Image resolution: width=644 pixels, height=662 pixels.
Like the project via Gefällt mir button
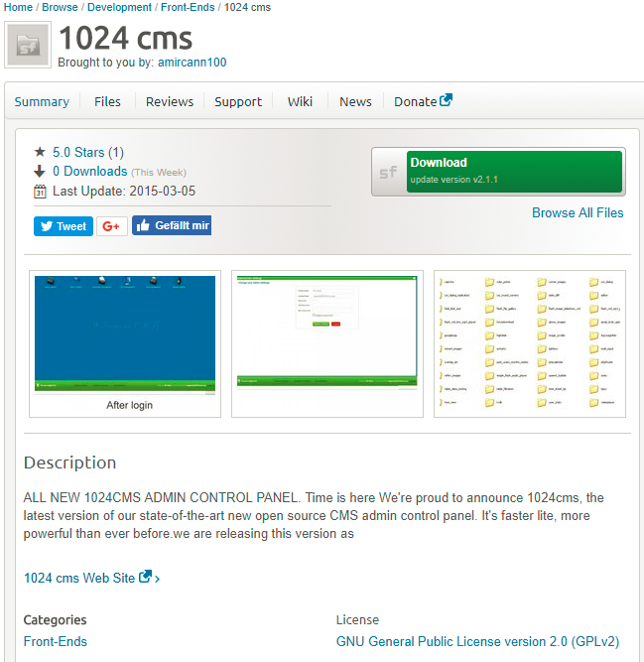(x=172, y=225)
